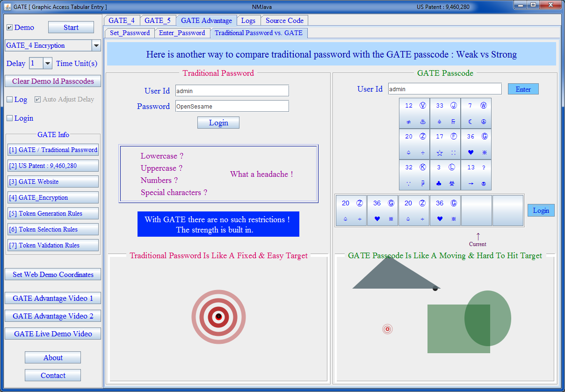
Task: Expand the Delay value dropdown
Action: [48, 64]
